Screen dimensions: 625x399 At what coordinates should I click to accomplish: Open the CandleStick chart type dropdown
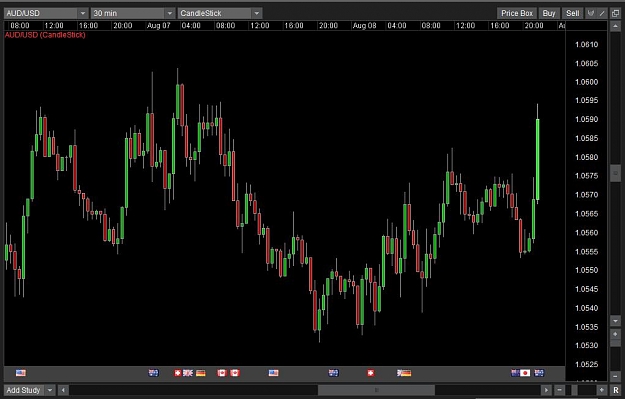220,13
